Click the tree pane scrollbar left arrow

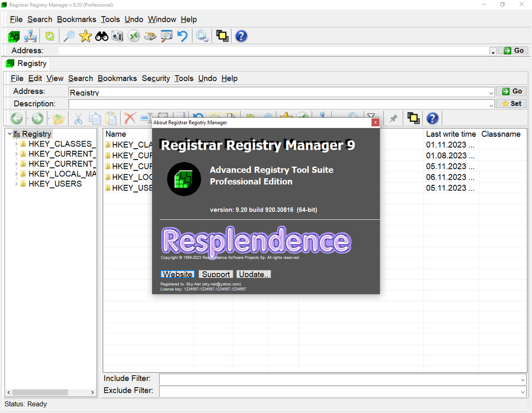(x=9, y=392)
